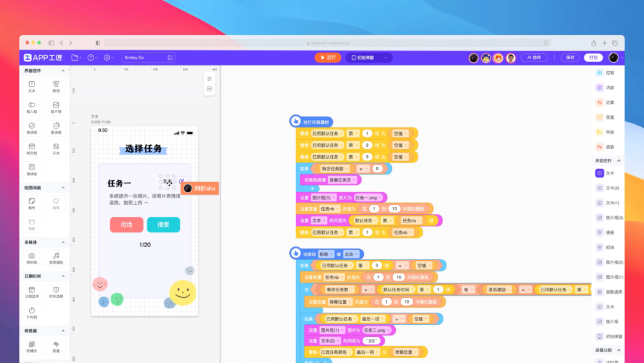Select the 开关 switch widget
644x363 pixels.
coord(56,149)
